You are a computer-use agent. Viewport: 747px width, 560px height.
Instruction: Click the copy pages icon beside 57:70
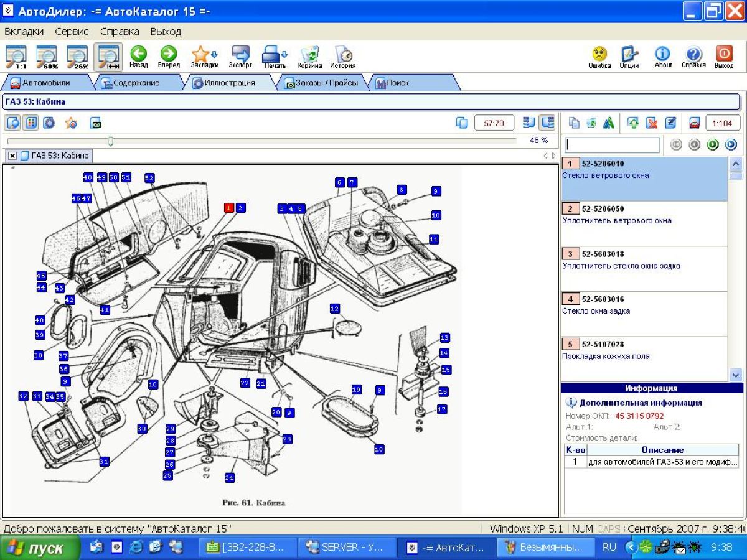461,123
